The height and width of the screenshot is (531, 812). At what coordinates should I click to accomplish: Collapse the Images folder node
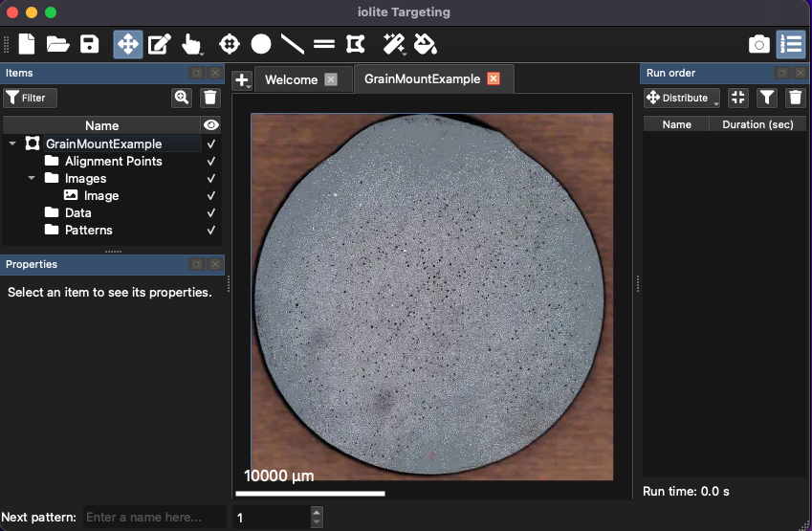tap(32, 178)
